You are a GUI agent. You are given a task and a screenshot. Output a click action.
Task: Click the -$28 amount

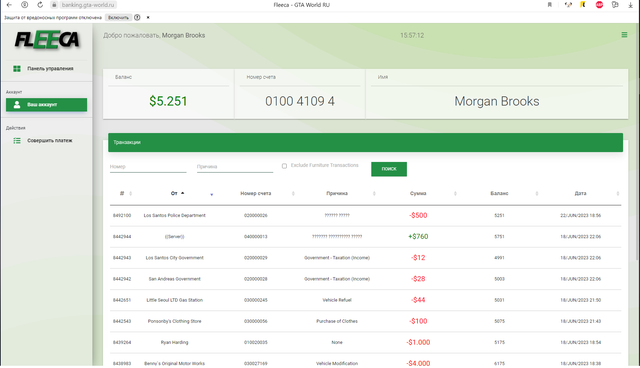(418, 279)
